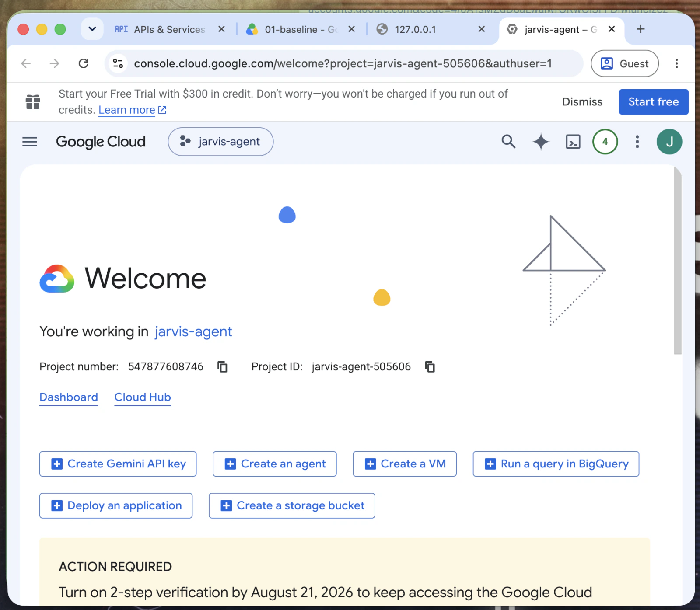Open the Learn more link

132,110
